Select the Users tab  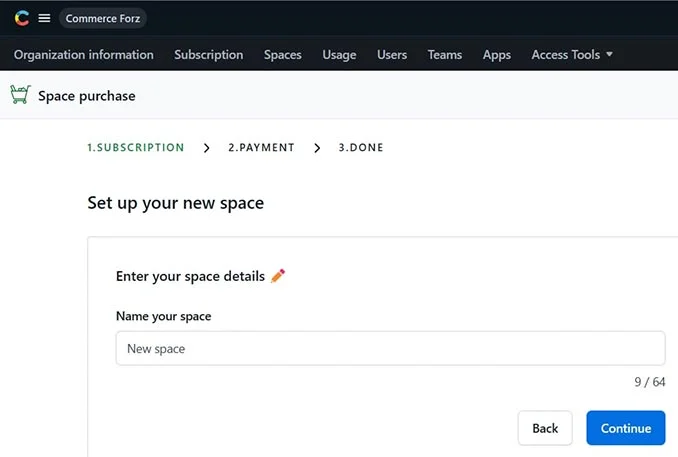tap(392, 55)
